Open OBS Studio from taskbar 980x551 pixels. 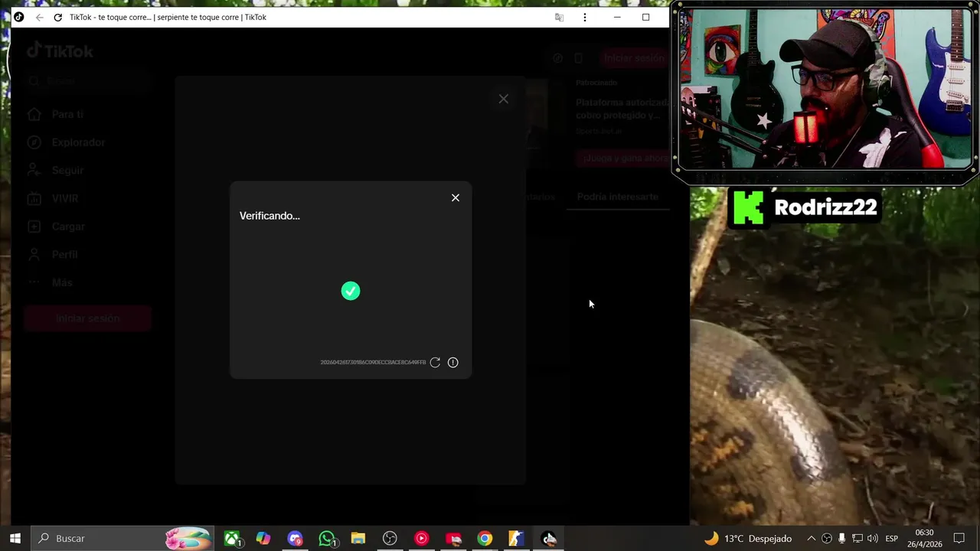(x=390, y=539)
